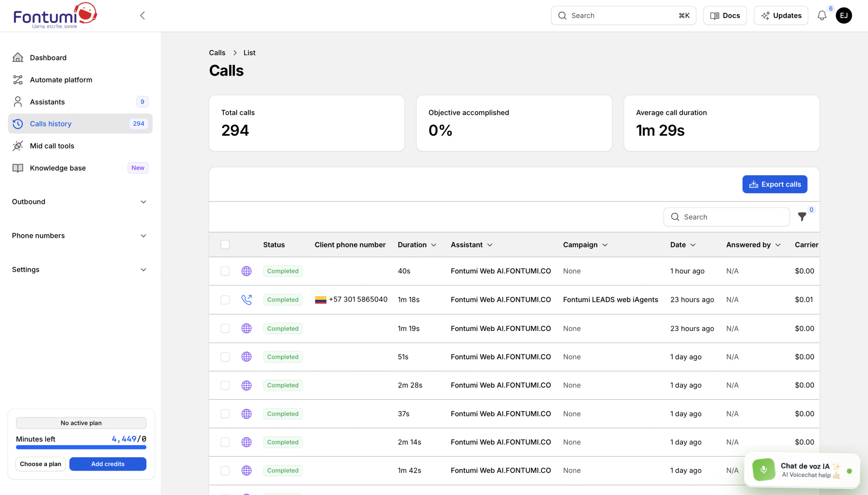Click the Add credits button
The width and height of the screenshot is (868, 495).
coord(107,464)
